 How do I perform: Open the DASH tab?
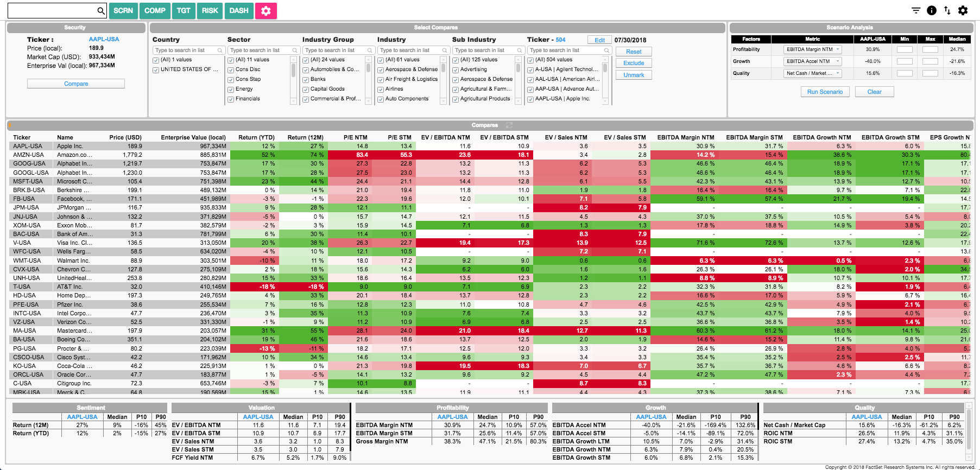click(239, 11)
